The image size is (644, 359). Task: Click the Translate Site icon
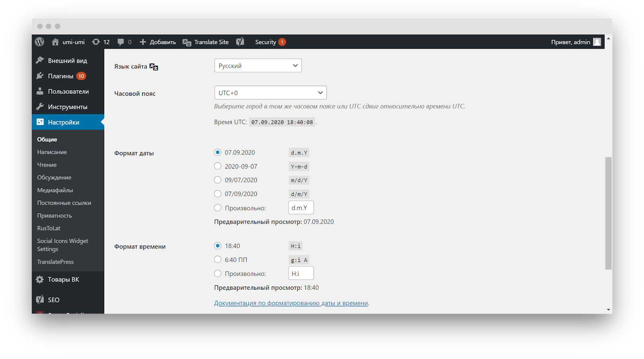(187, 42)
